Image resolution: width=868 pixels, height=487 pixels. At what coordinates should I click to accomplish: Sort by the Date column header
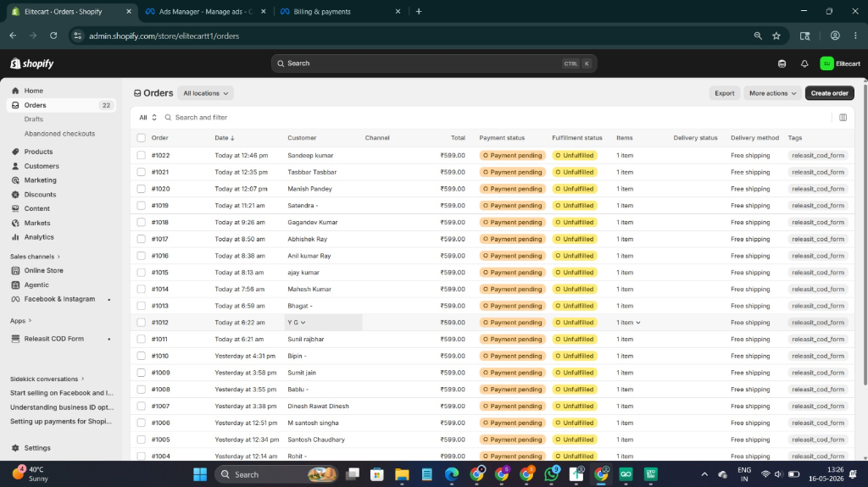coord(224,138)
